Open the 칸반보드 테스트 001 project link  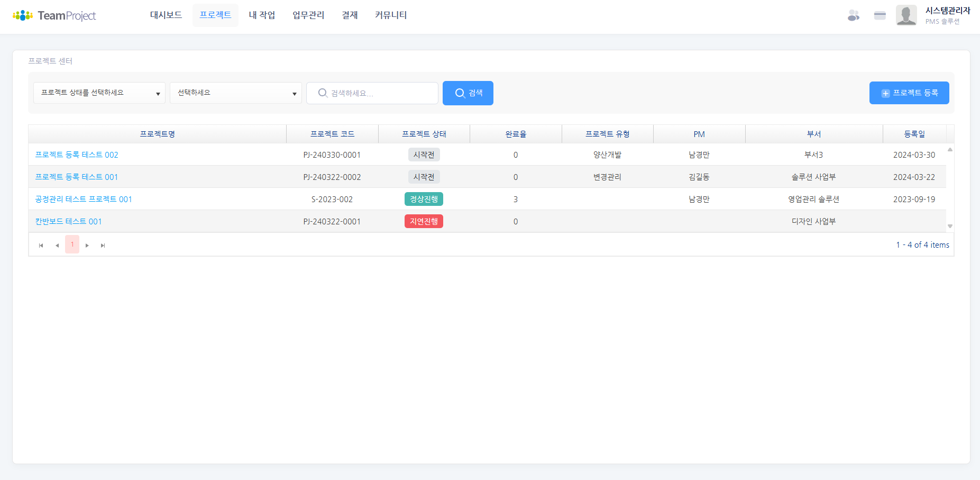(68, 222)
